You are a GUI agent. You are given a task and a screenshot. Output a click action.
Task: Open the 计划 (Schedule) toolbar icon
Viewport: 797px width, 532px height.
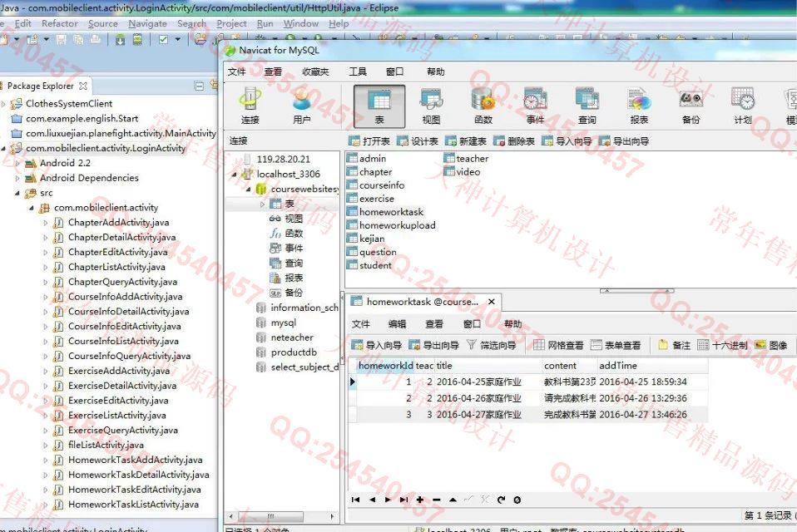tap(743, 106)
